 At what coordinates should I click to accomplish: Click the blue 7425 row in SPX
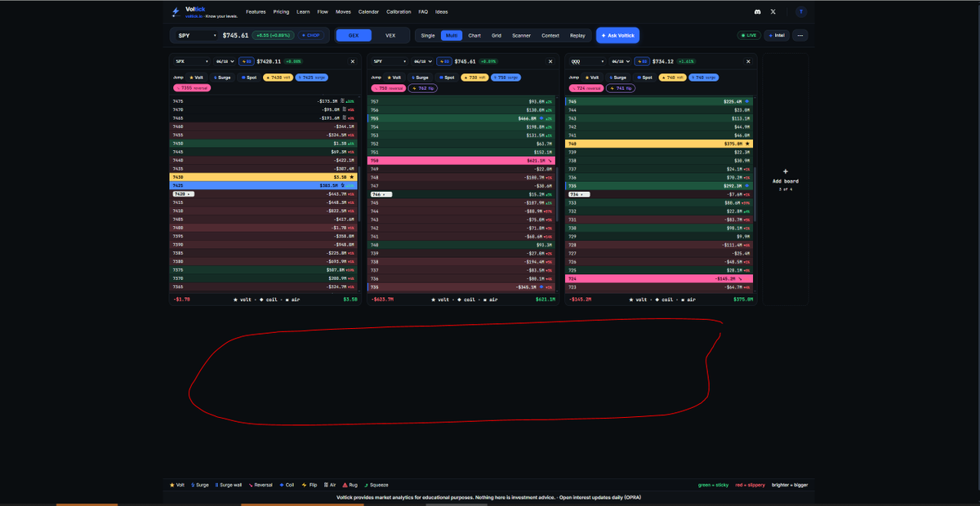(264, 185)
